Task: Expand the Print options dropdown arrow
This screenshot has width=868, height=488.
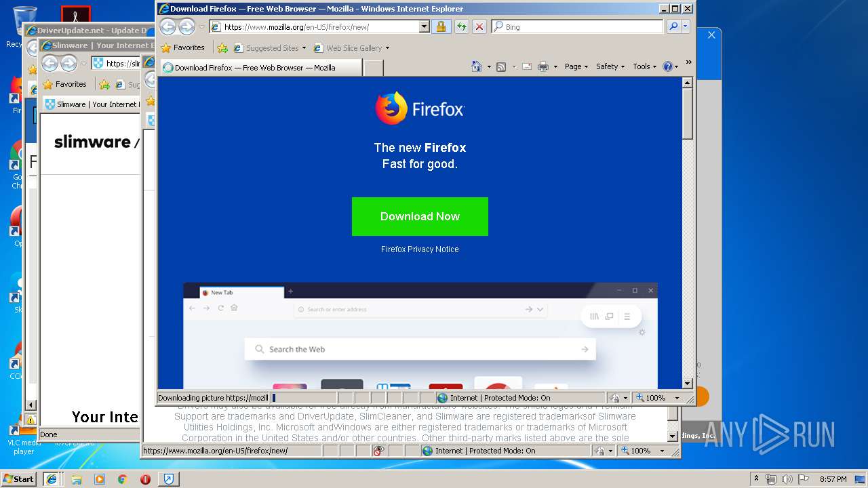Action: pyautogui.click(x=555, y=66)
